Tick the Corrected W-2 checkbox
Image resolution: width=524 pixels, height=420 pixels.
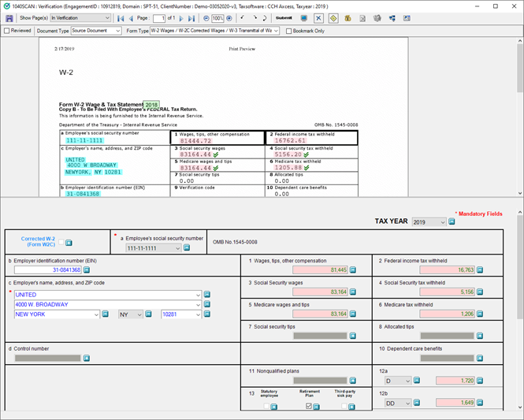tap(61, 243)
